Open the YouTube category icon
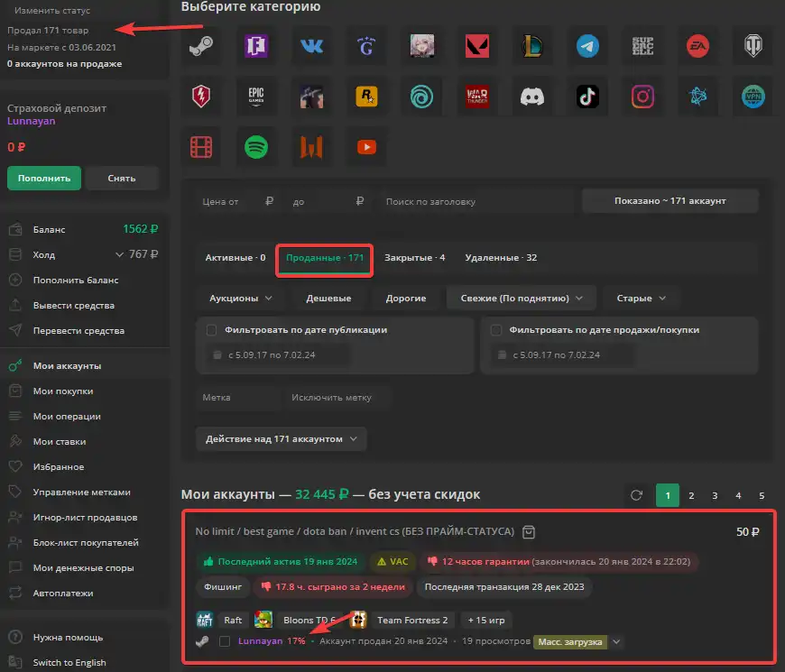Image resolution: width=785 pixels, height=672 pixels. point(366,147)
